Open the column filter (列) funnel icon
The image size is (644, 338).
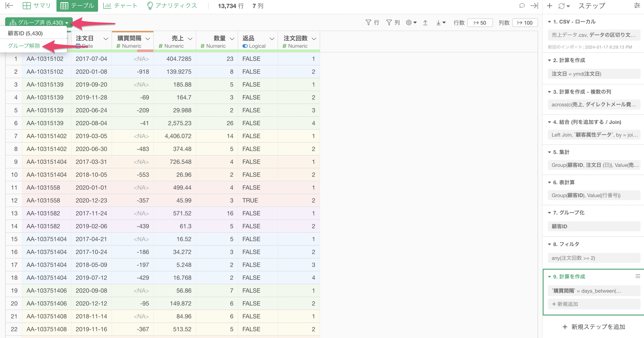pyautogui.click(x=393, y=23)
